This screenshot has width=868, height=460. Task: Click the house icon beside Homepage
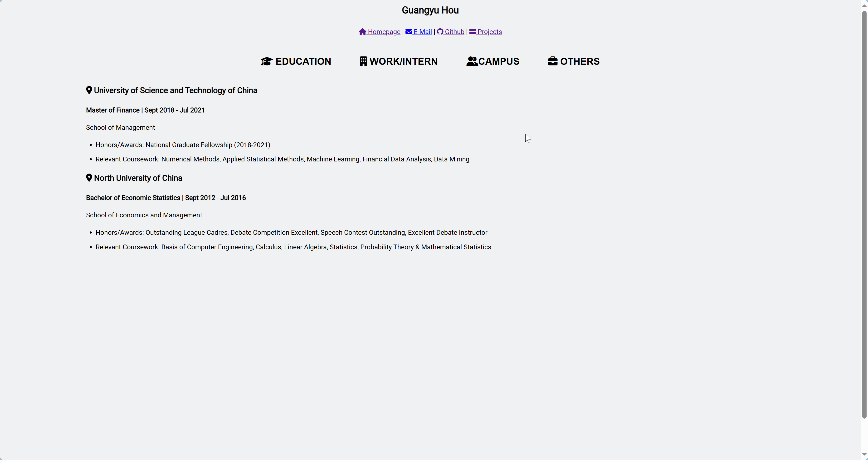(x=362, y=32)
